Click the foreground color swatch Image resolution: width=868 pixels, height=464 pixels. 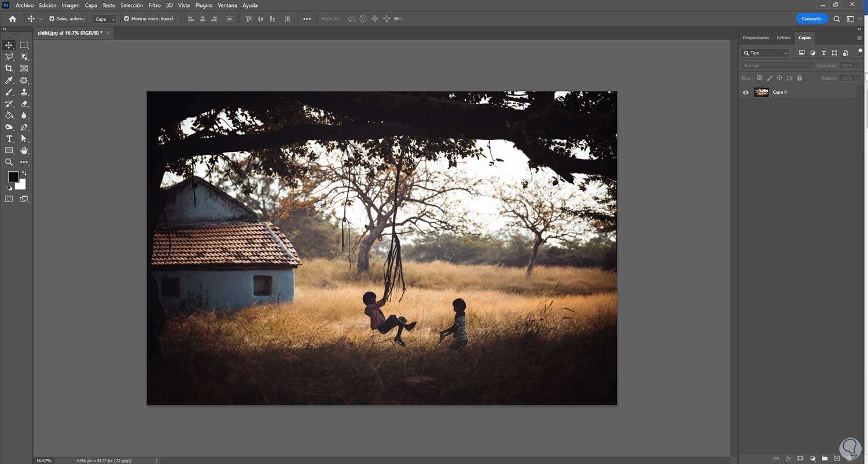tap(13, 177)
